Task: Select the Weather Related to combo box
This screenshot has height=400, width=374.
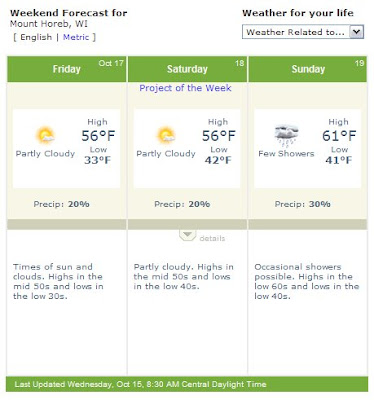Action: [x=303, y=32]
